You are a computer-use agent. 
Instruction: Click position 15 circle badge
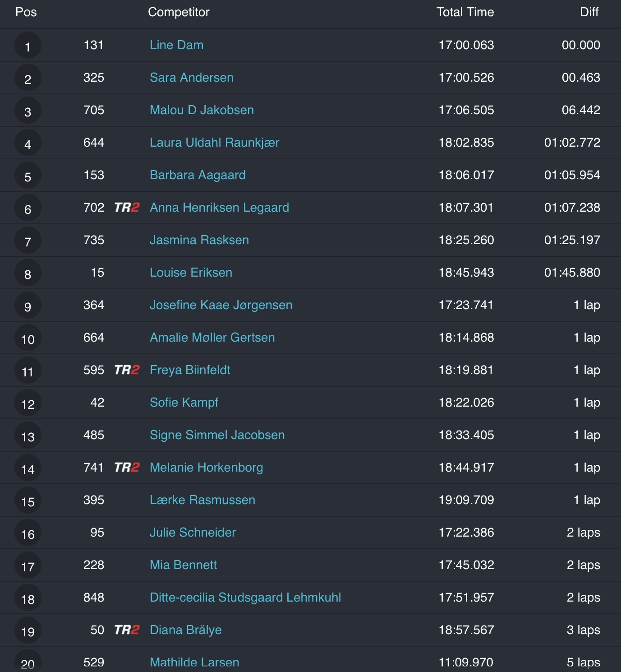click(28, 501)
